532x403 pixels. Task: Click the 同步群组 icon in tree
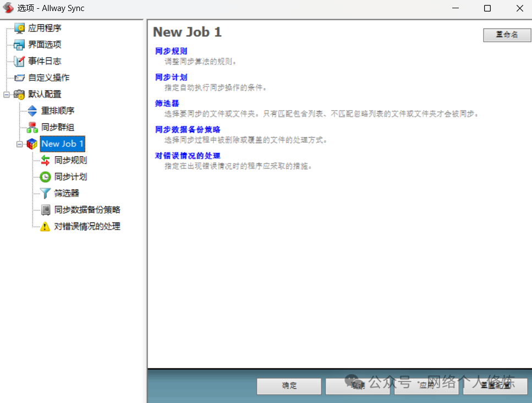tap(32, 127)
